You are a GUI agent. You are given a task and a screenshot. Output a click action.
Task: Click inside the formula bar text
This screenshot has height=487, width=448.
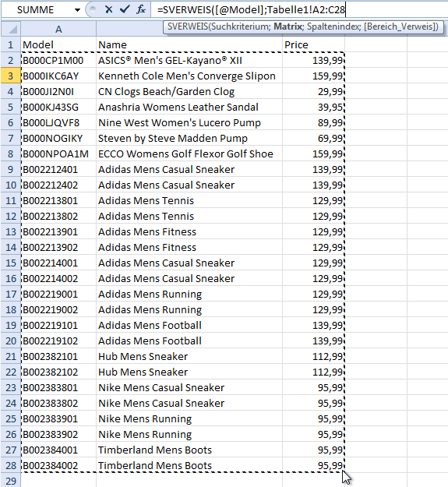click(x=251, y=9)
